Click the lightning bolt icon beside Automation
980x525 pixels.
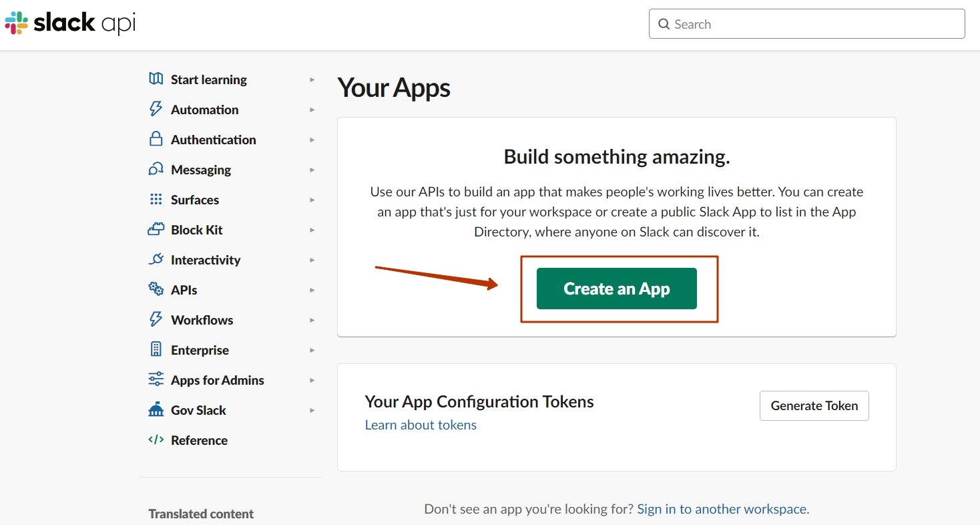156,110
